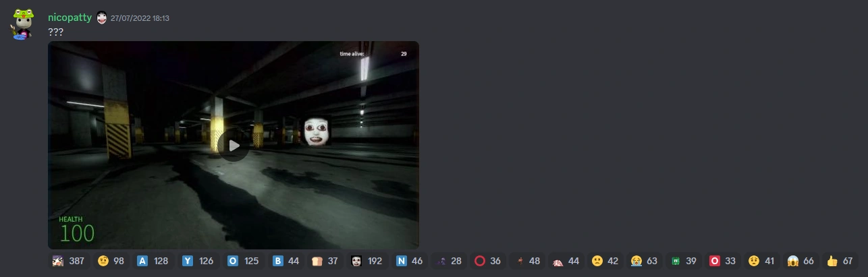
Task: Click the ??? message text
Action: coord(55,32)
